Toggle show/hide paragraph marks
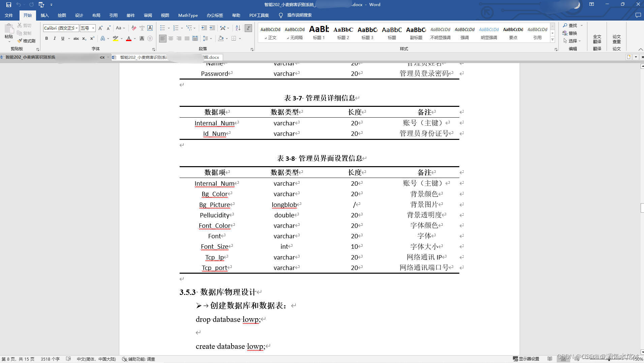 tap(248, 28)
